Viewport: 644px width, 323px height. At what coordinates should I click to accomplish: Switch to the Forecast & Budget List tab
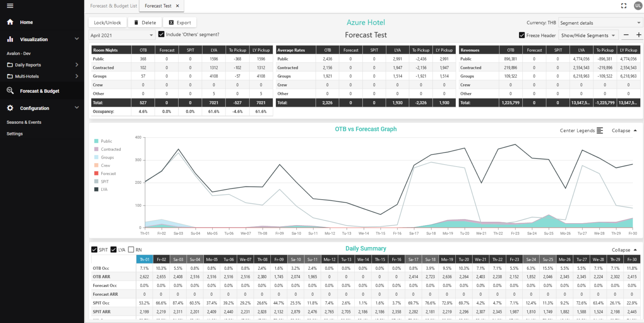113,6
